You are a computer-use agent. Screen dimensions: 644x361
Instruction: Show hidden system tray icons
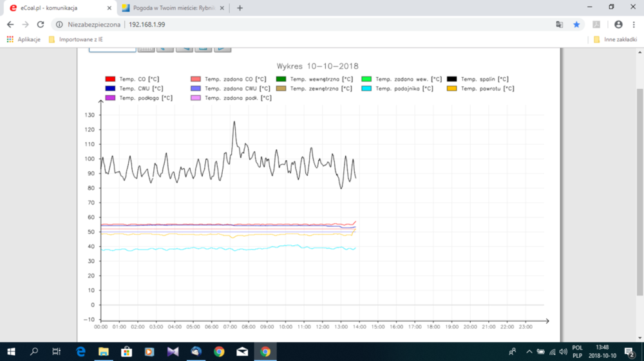pyautogui.click(x=529, y=351)
